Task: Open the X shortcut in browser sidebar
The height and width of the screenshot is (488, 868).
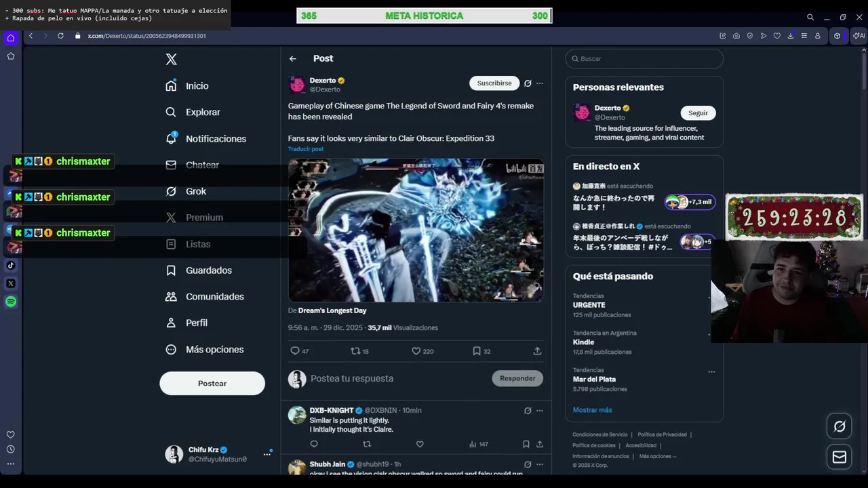Action: (11, 283)
